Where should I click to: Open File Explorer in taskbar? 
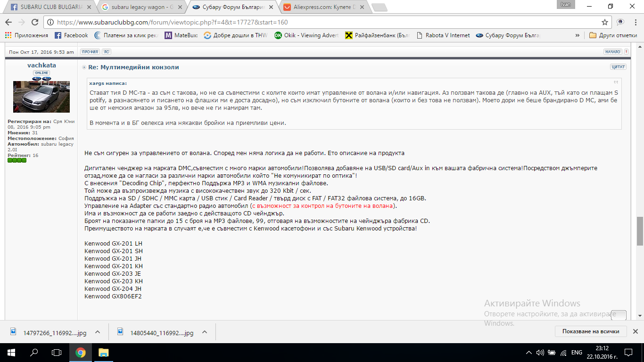coord(103,352)
